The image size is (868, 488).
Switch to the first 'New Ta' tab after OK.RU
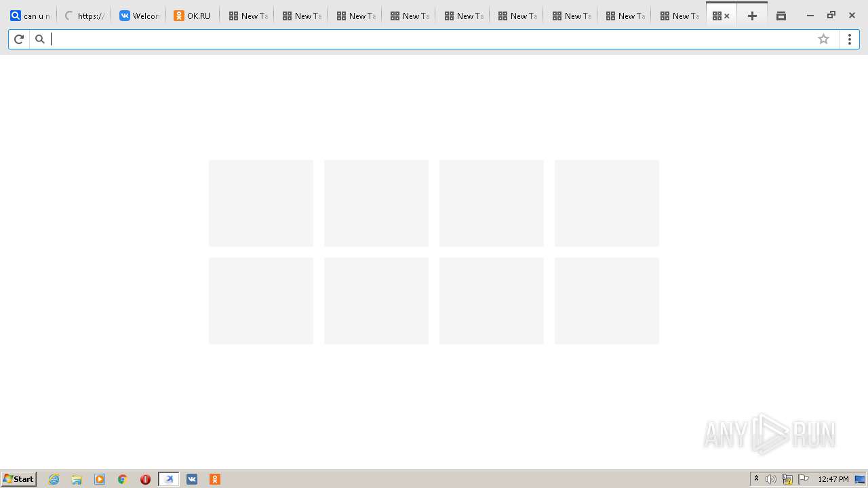pyautogui.click(x=248, y=16)
